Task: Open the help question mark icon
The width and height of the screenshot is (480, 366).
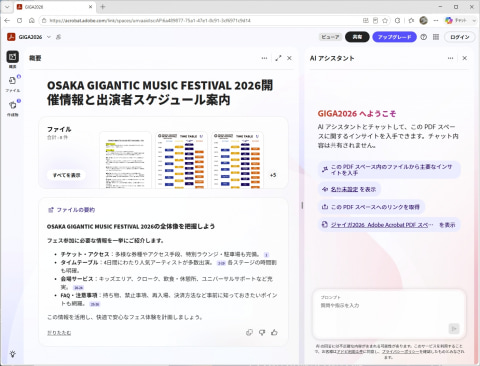Action: point(423,37)
